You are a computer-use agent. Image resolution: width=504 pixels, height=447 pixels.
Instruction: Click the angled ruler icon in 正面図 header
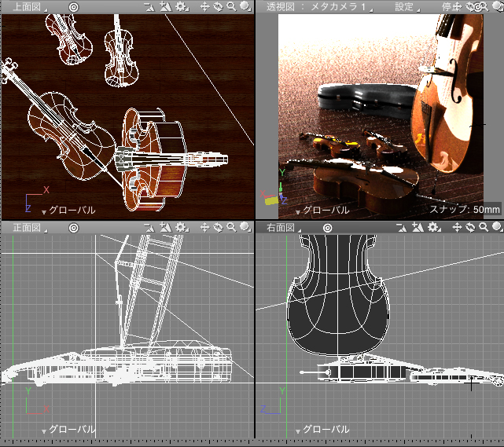[x=149, y=228]
